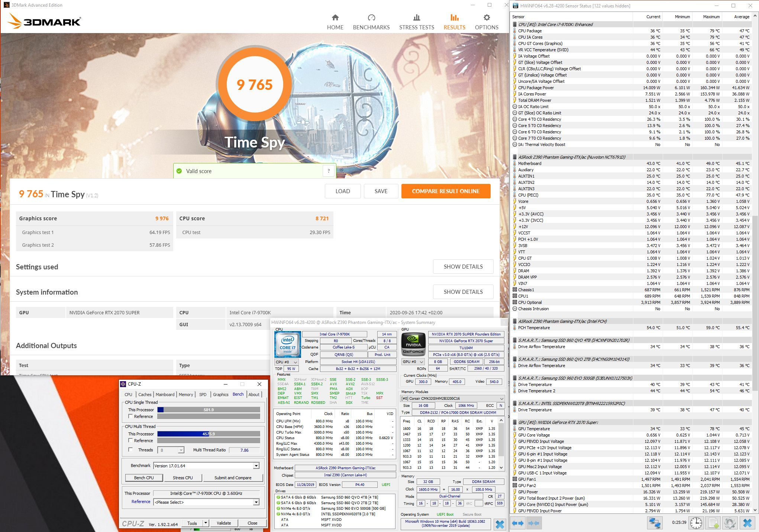The height and width of the screenshot is (532, 759).
Task: Click the question mark beside Valid score
Action: click(328, 171)
